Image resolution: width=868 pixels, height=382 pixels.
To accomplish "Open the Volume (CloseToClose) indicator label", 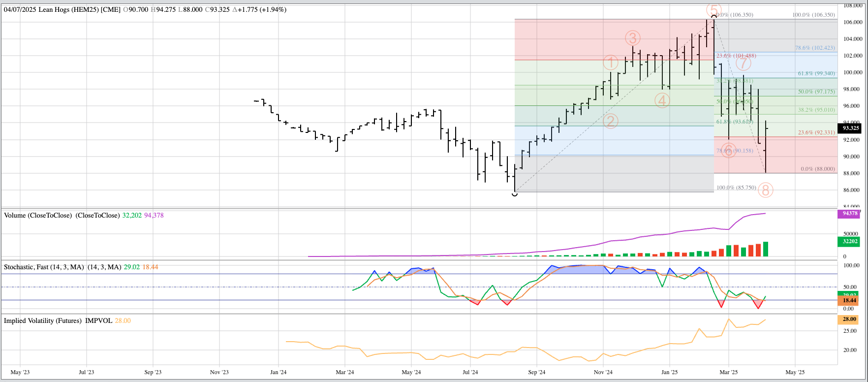I will point(62,215).
